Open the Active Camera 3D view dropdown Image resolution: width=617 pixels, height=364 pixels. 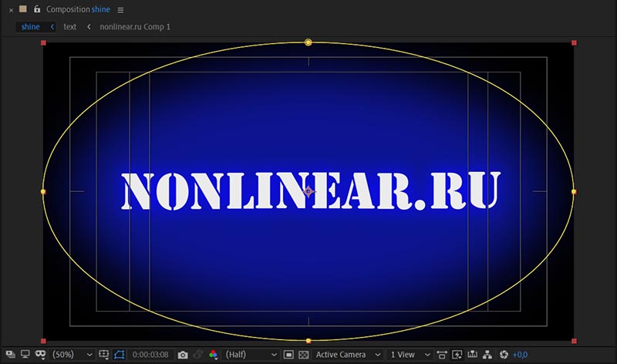coord(348,355)
